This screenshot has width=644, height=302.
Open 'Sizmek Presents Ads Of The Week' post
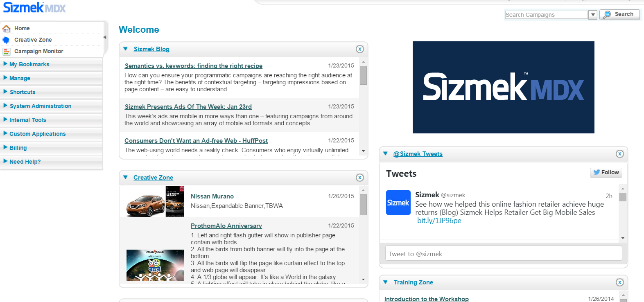tap(188, 107)
